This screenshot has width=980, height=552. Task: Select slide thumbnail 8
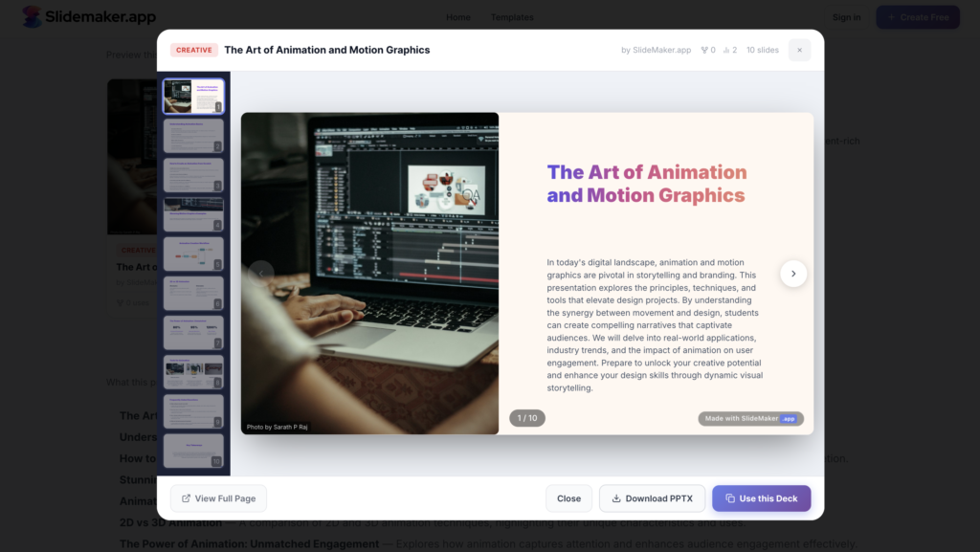[193, 371]
